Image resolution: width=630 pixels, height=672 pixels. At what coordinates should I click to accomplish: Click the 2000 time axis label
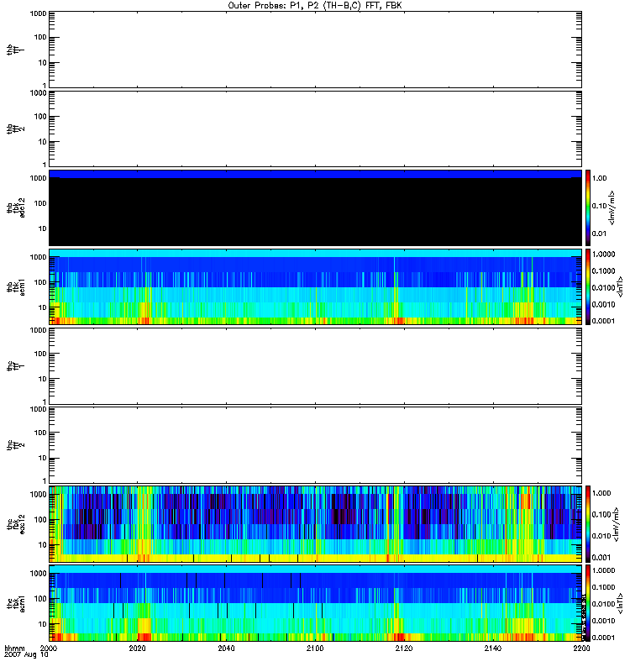point(50,649)
